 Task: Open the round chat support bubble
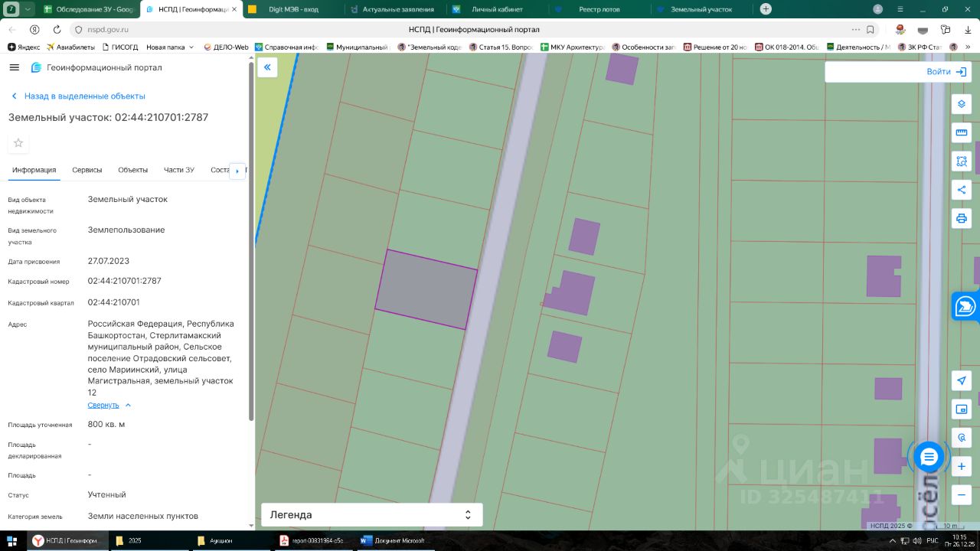929,458
